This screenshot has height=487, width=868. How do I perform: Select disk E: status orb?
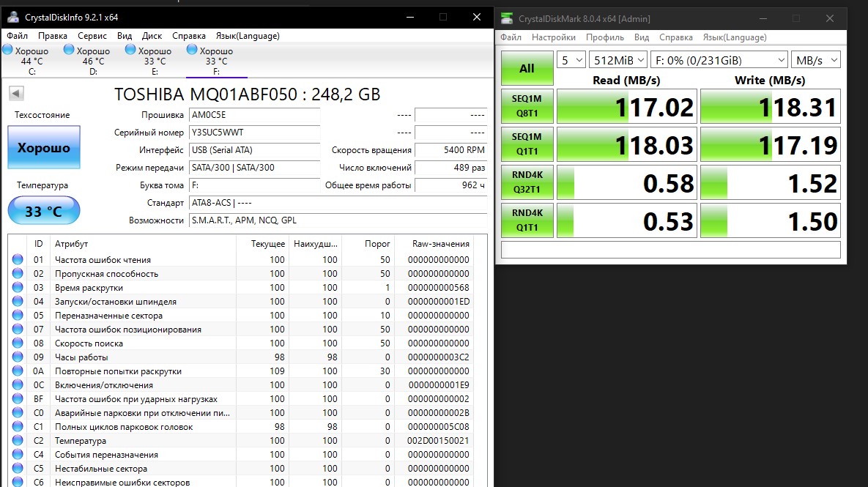(130, 49)
